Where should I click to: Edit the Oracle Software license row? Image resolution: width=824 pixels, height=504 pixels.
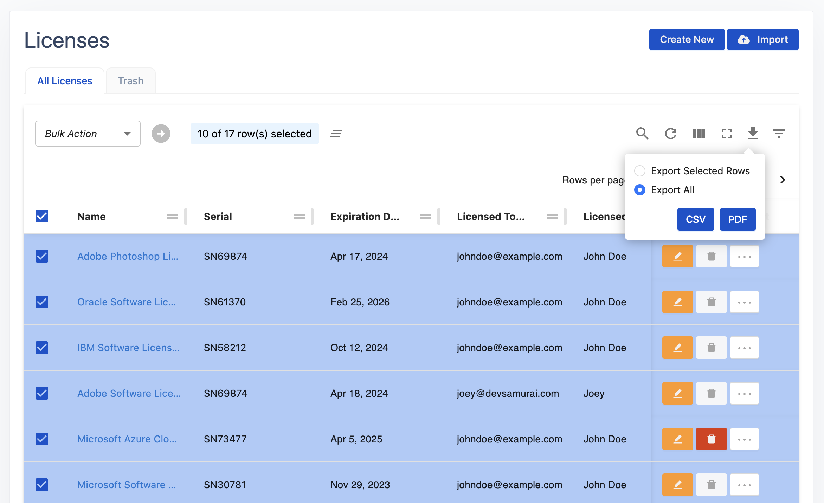677,302
